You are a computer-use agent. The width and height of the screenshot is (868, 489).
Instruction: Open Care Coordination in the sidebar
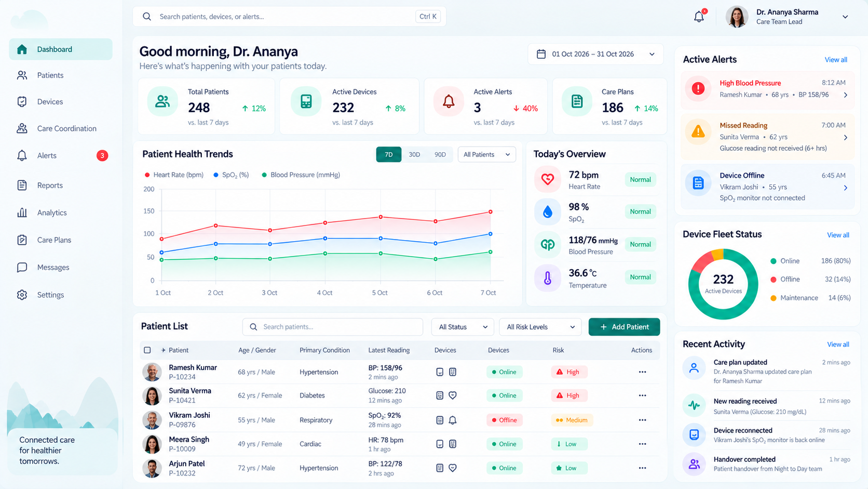(x=61, y=128)
